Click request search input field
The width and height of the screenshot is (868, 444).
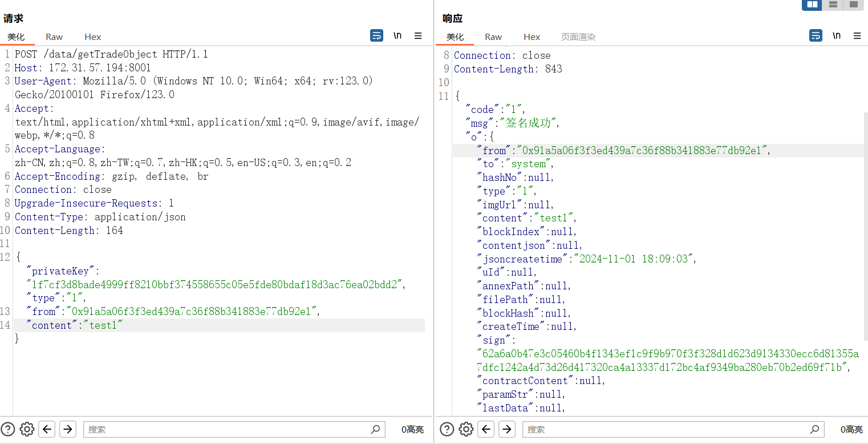234,429
